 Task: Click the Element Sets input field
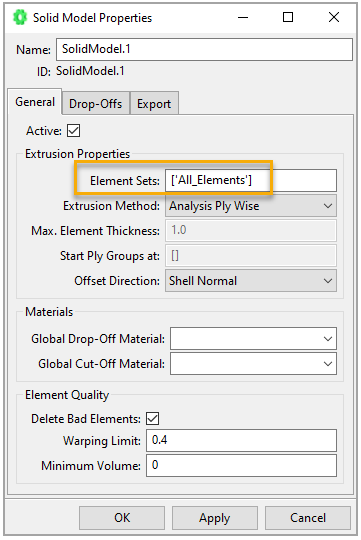tap(251, 180)
